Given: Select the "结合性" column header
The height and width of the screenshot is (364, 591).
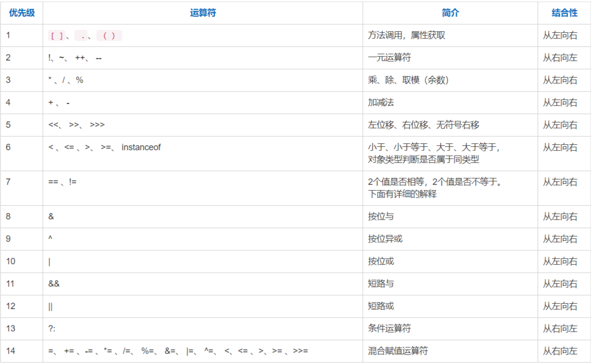Looking at the screenshot, I should [564, 13].
